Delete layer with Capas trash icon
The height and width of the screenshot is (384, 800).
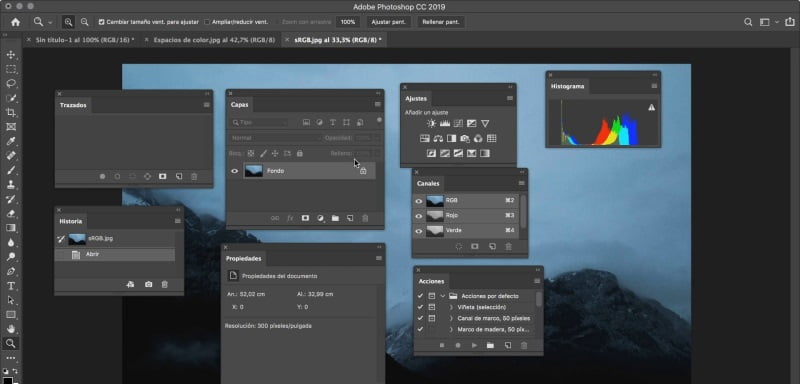point(365,218)
